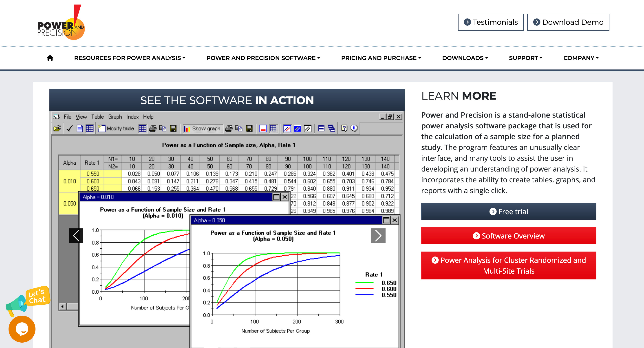644x348 pixels.
Task: Click floppy save icon after Show graph
Action: [x=249, y=128]
